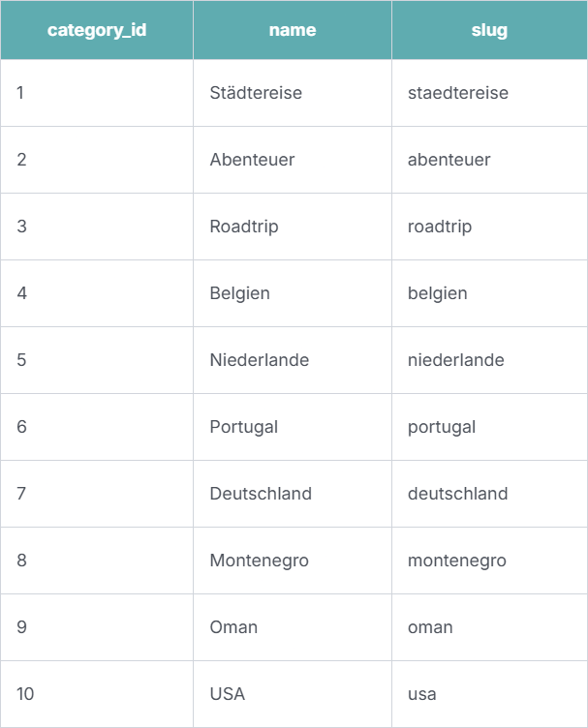Click the name column header
This screenshot has width=588, height=728.
pos(293,30)
